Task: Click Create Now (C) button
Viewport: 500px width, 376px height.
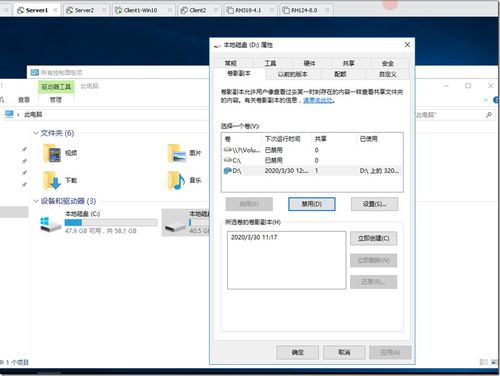Action: (x=373, y=238)
